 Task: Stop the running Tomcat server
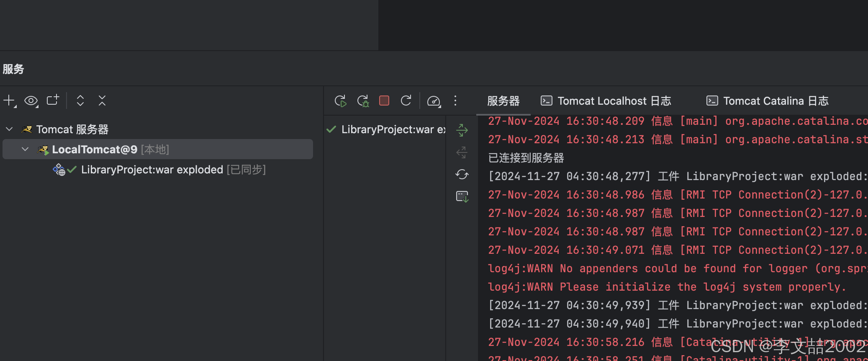pos(384,101)
